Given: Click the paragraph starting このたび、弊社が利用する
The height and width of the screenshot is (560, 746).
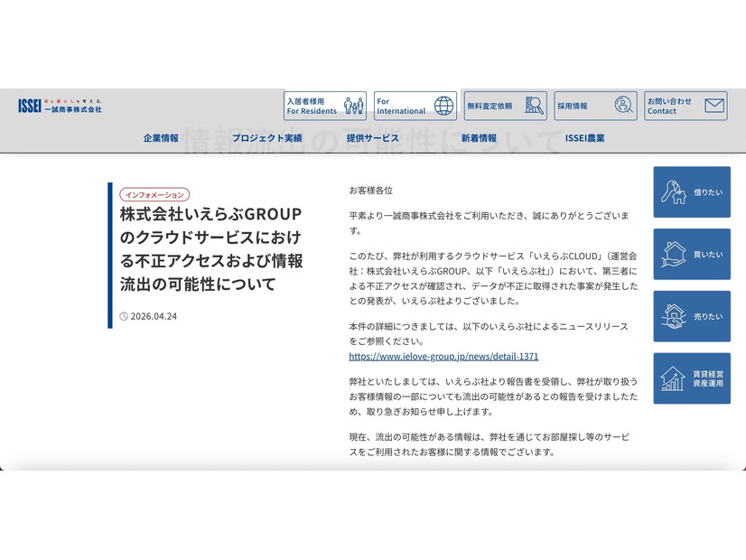Looking at the screenshot, I should 493,278.
